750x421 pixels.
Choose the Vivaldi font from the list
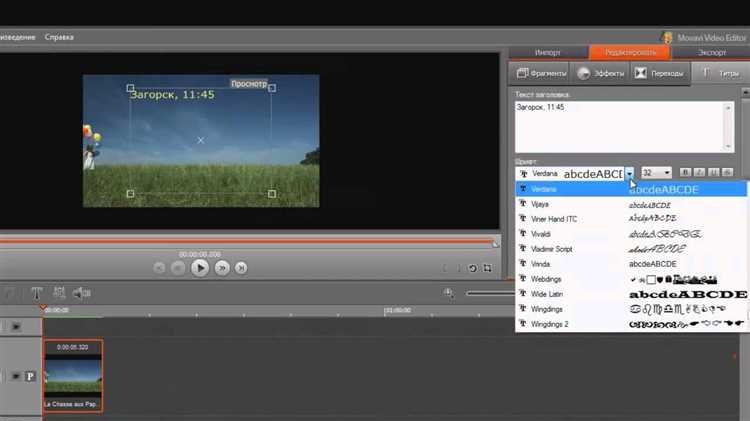(631, 234)
